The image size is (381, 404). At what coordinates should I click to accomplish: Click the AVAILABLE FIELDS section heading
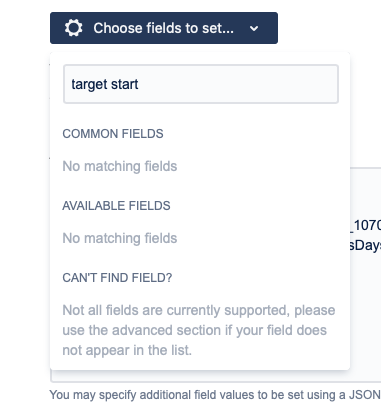pyautogui.click(x=116, y=206)
